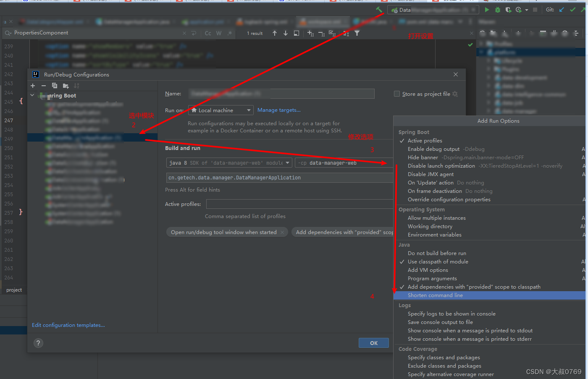Open Manage targets link
The image size is (588, 379).
[x=279, y=110]
